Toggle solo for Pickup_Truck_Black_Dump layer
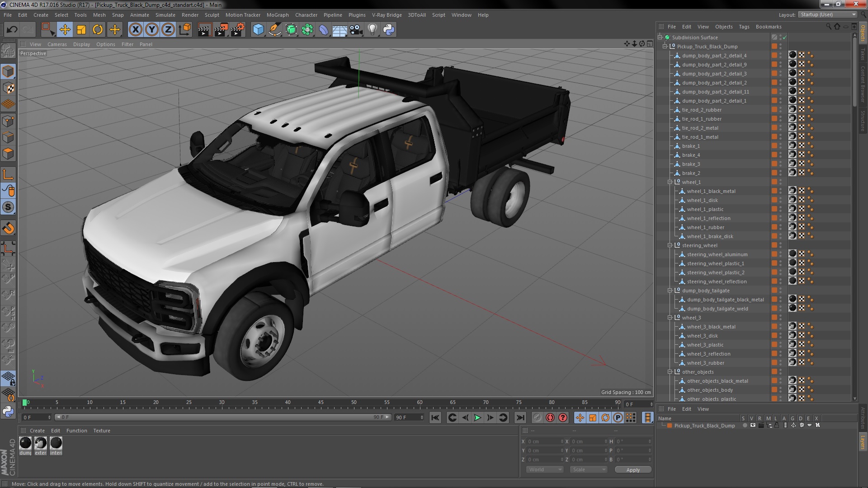868x488 pixels. point(745,426)
